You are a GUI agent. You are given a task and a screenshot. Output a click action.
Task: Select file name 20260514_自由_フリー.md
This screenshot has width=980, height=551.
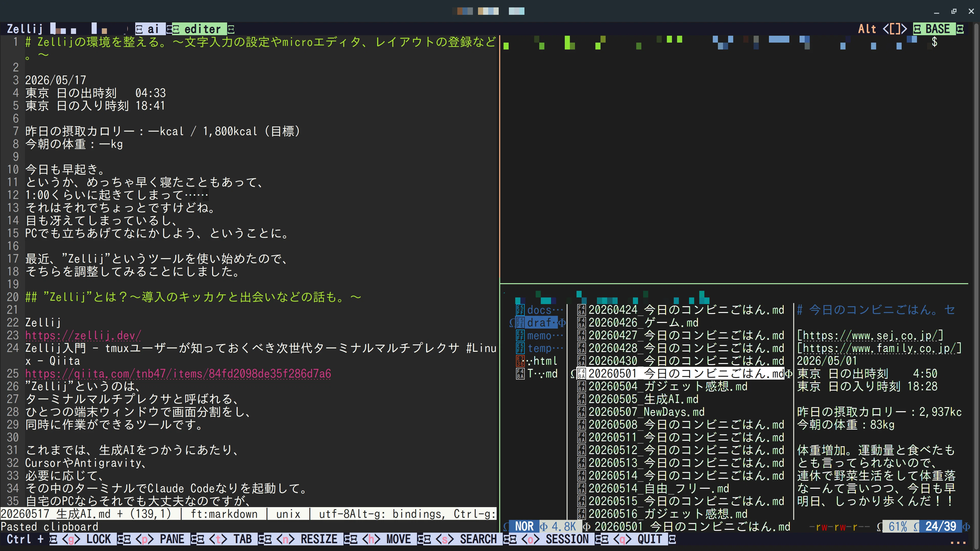(x=659, y=488)
